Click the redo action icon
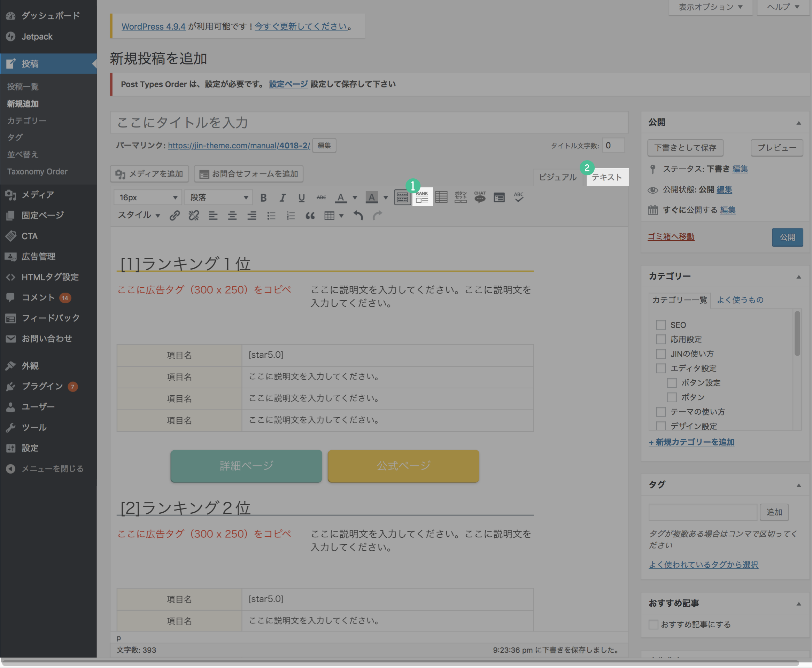The height and width of the screenshot is (668, 812). 377,215
